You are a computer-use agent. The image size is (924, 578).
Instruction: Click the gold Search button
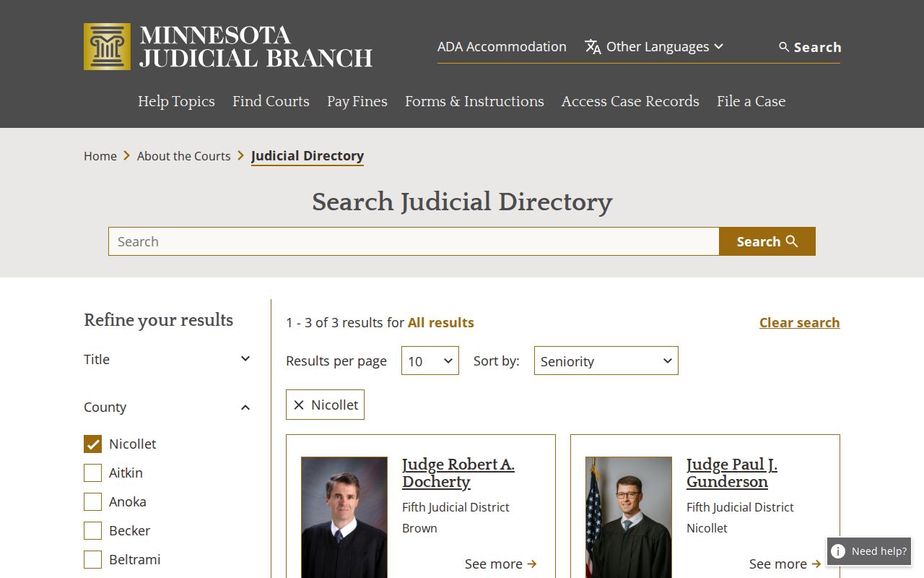(x=767, y=241)
